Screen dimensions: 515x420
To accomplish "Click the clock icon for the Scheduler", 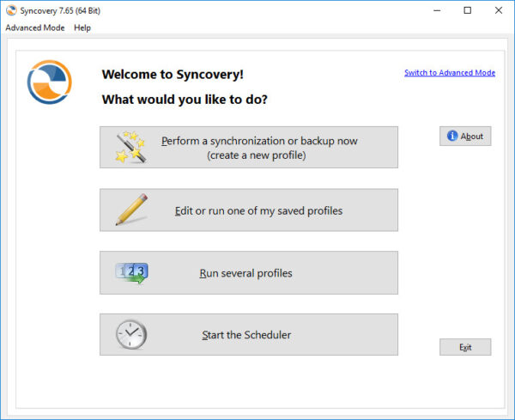I will (131, 335).
